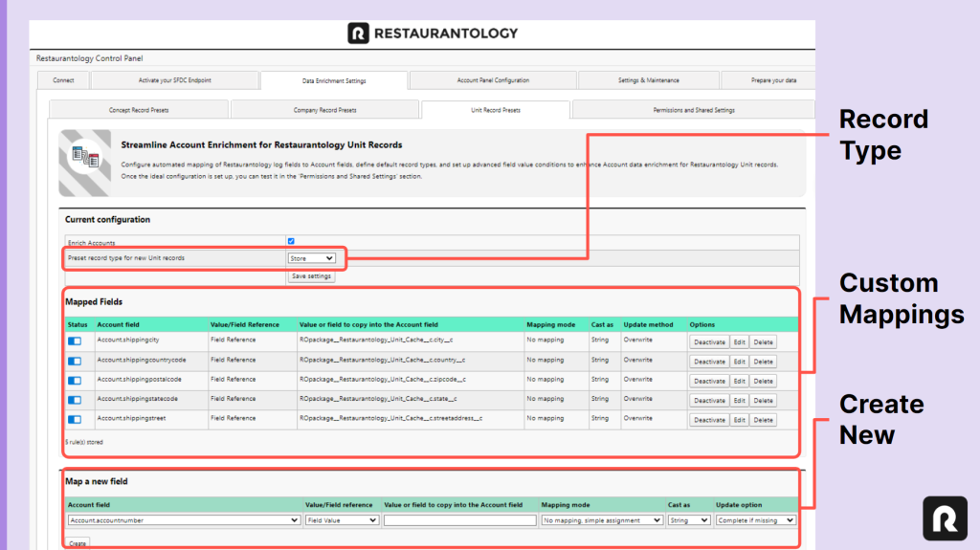Open the Account Panel Configuration tab

pyautogui.click(x=493, y=80)
